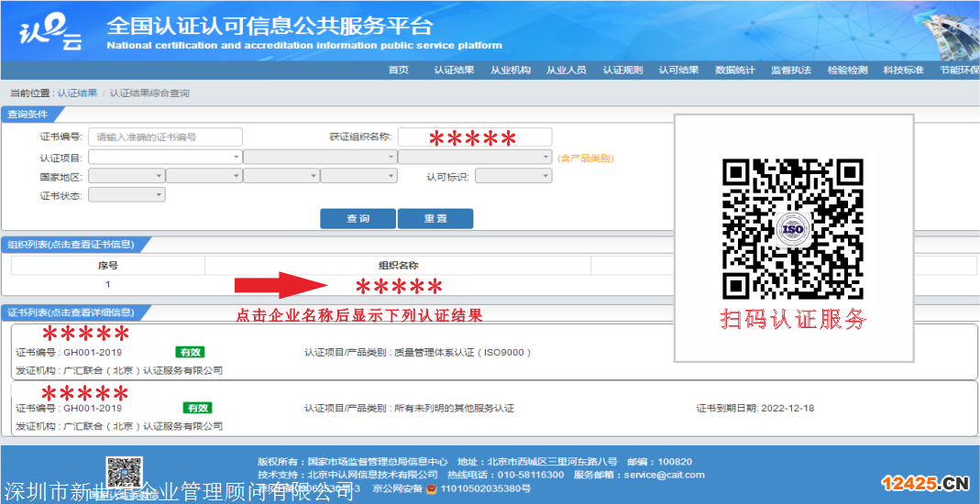Open the first 认证项目 dropdown
This screenshot has width=980, height=504.
165,158
